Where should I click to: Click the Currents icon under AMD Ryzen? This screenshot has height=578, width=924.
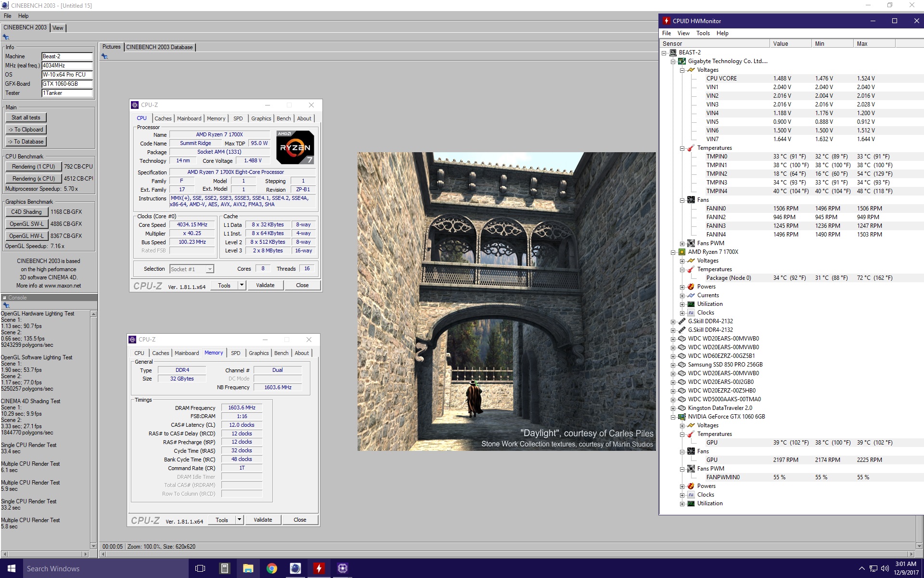click(x=691, y=295)
